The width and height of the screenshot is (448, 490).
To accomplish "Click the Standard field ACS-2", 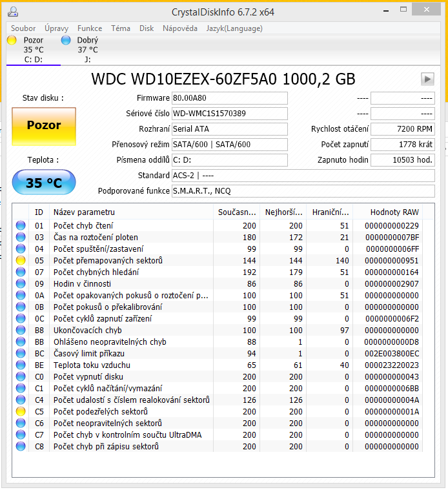I will pos(303,176).
